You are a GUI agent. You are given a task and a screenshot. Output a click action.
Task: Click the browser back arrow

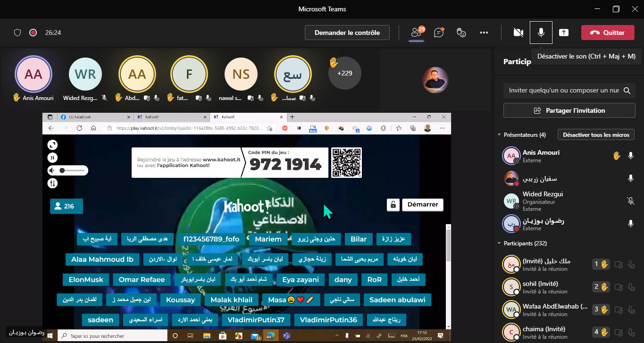pos(51,128)
